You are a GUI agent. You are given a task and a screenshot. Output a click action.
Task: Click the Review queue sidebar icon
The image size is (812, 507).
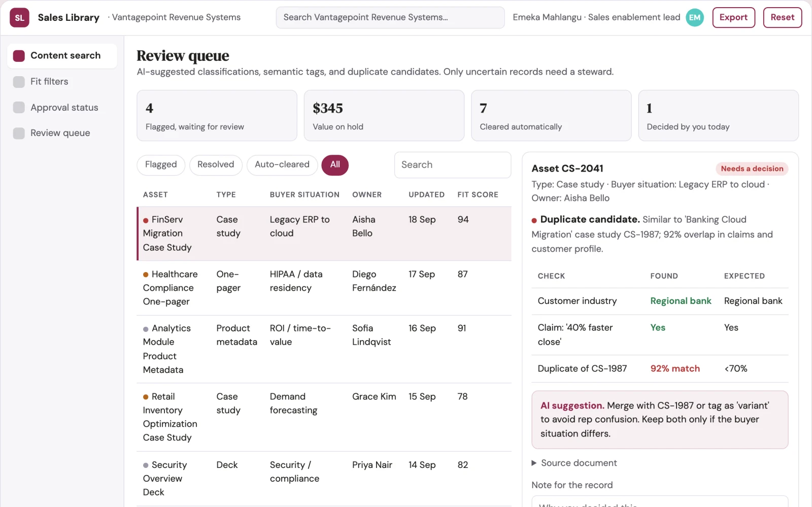point(19,133)
